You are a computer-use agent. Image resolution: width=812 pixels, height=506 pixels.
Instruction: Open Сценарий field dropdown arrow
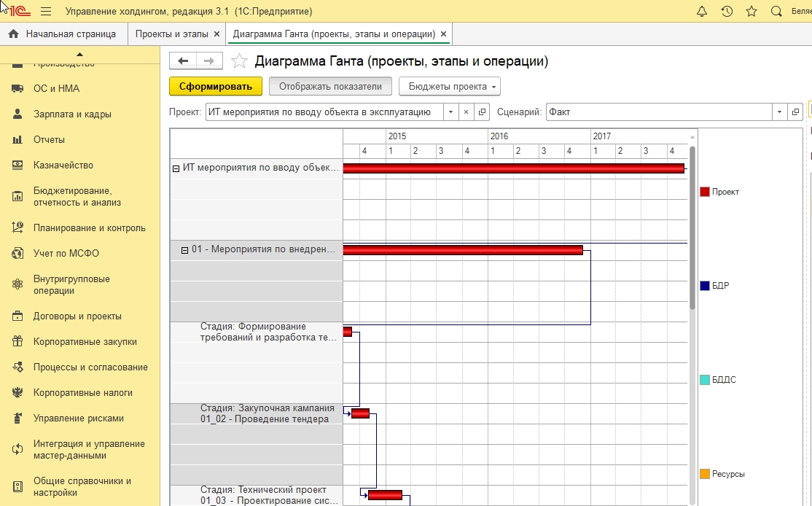click(x=779, y=112)
